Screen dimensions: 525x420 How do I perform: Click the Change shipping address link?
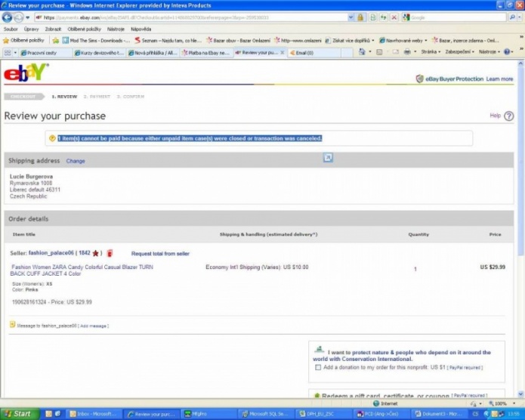76,161
